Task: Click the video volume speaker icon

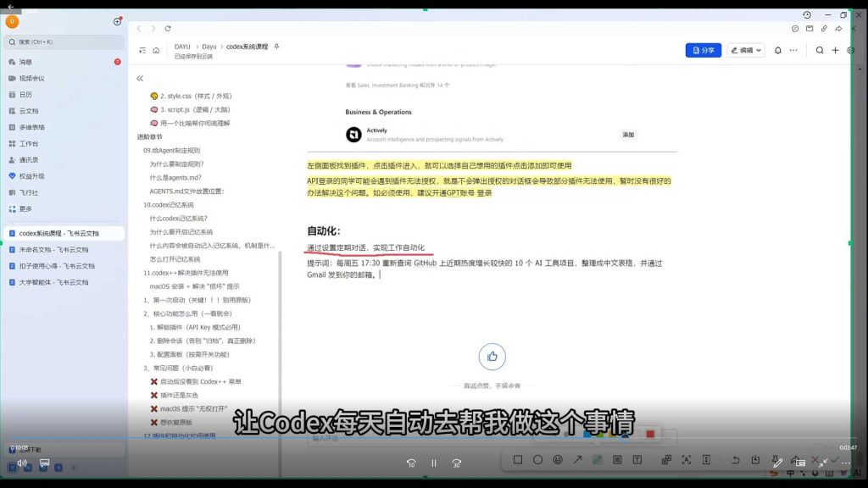Action: point(22,463)
